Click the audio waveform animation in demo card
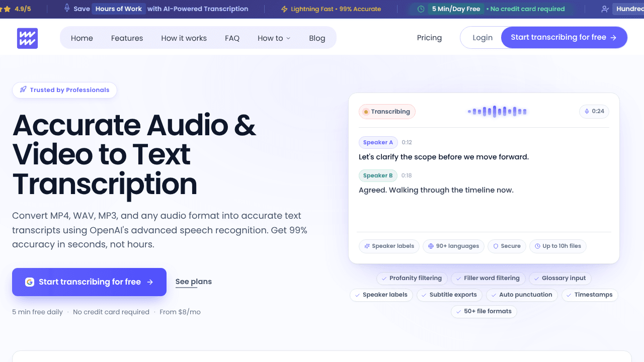644x362 pixels. pyautogui.click(x=497, y=112)
